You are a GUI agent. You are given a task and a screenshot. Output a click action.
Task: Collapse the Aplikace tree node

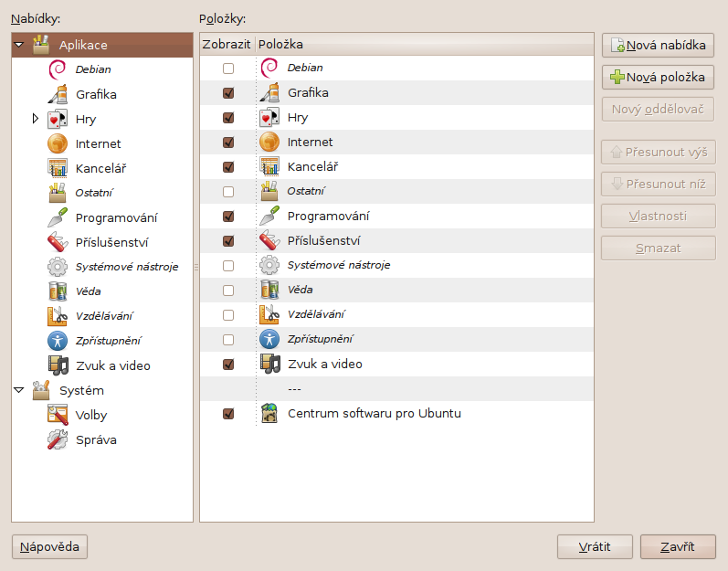pos(19,45)
